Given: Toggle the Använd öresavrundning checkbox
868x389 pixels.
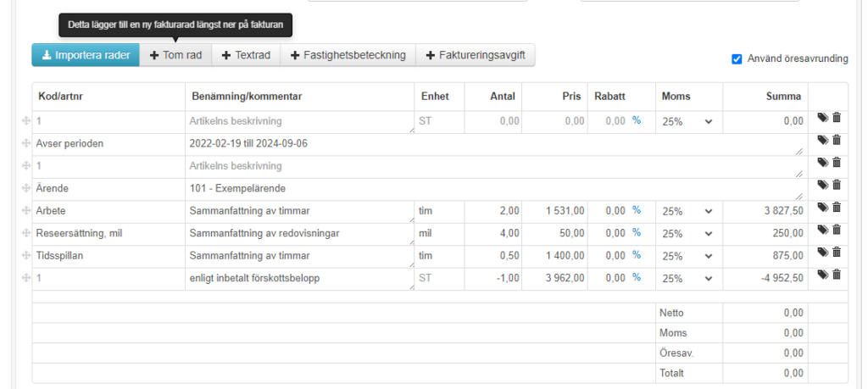Looking at the screenshot, I should (x=737, y=58).
